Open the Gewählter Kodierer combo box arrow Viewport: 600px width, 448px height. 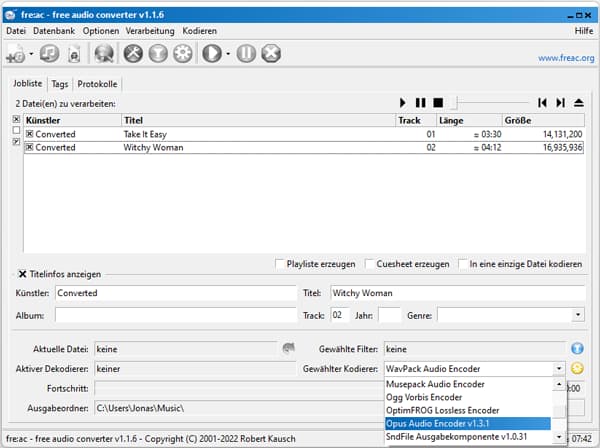coord(559,368)
